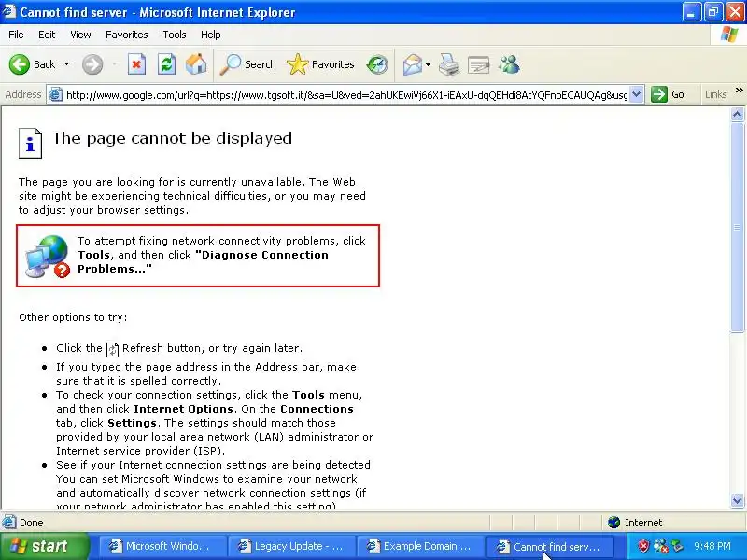Viewport: 747px width, 560px height.
Task: Open the History toolbar icon
Action: pyautogui.click(x=377, y=64)
